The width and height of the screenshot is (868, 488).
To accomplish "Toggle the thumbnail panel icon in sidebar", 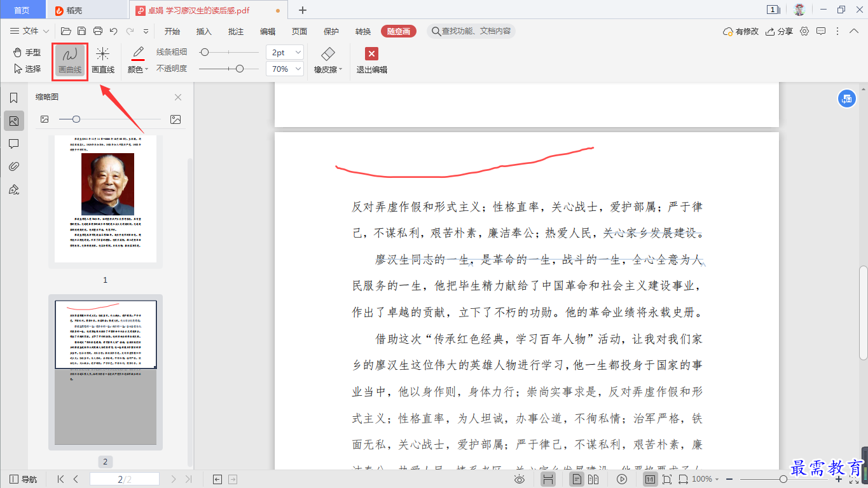I will click(13, 121).
